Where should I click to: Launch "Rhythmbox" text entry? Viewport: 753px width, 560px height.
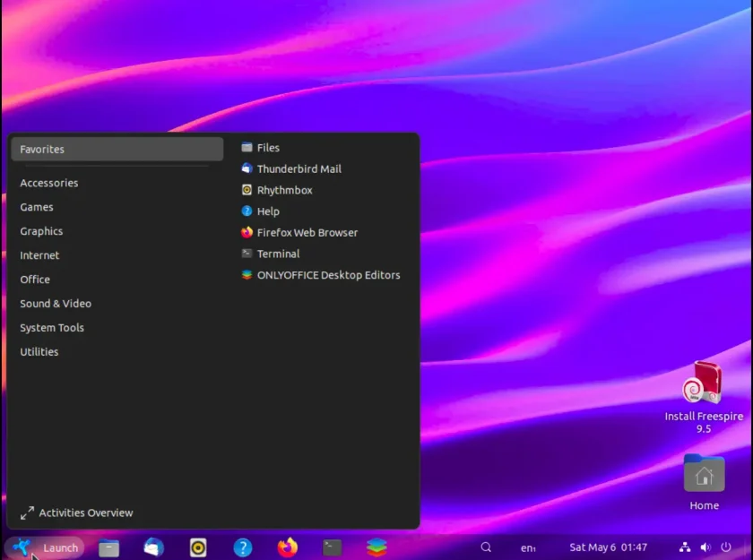tap(285, 190)
